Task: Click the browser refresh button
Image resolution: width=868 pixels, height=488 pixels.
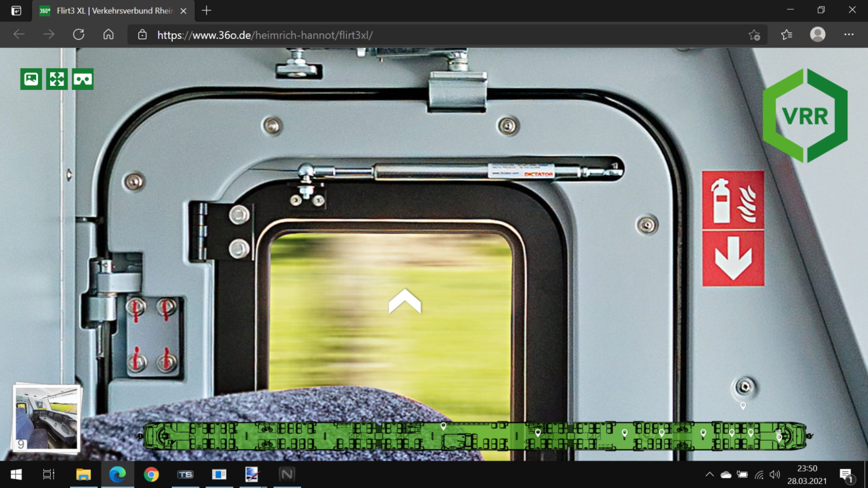Action: coord(78,35)
